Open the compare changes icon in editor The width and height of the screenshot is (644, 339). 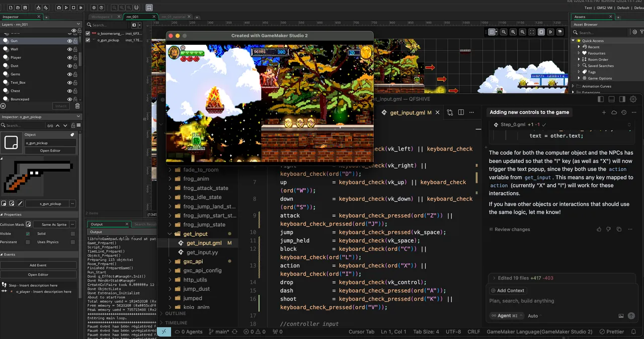(x=449, y=113)
